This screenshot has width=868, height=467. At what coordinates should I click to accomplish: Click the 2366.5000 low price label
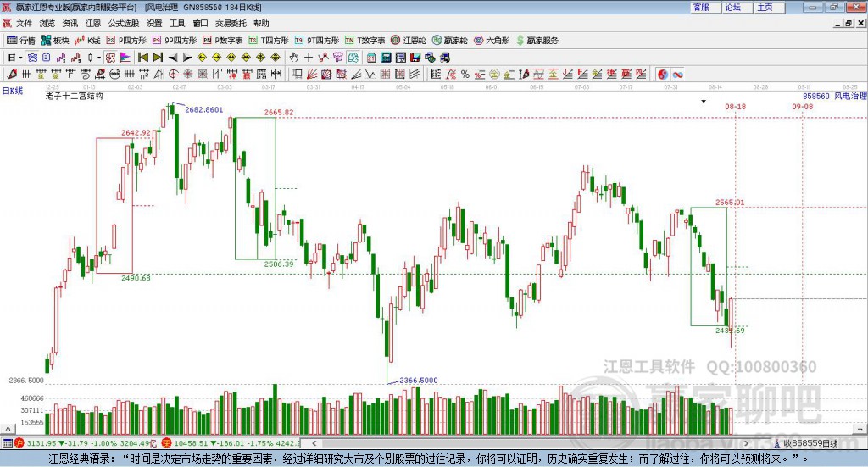tap(419, 381)
